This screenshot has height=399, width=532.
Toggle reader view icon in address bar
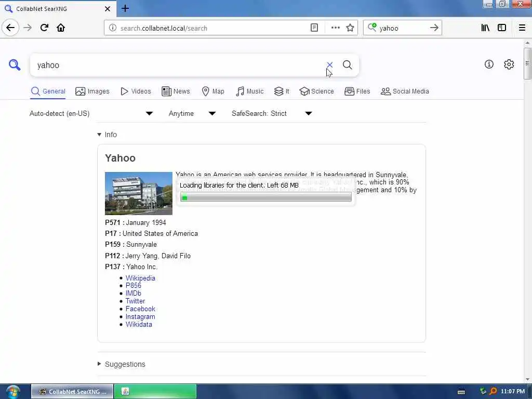tap(314, 28)
